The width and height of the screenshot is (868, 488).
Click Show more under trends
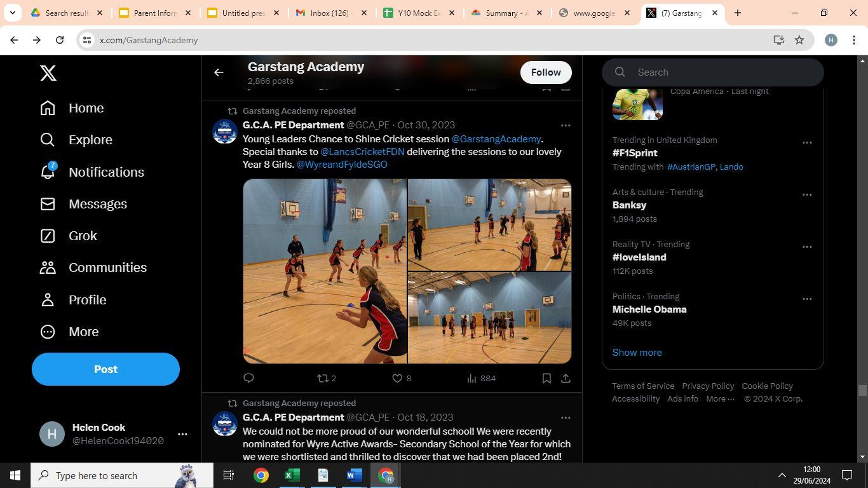point(637,353)
